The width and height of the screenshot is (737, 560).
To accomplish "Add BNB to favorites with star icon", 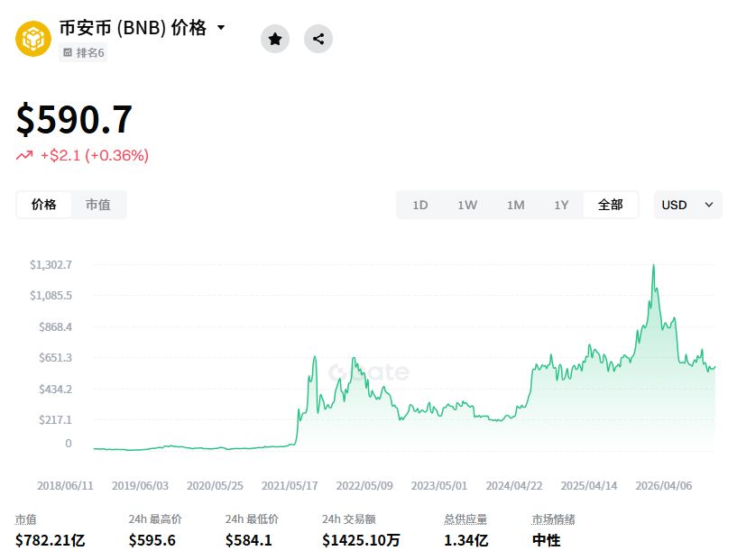I will (x=275, y=39).
